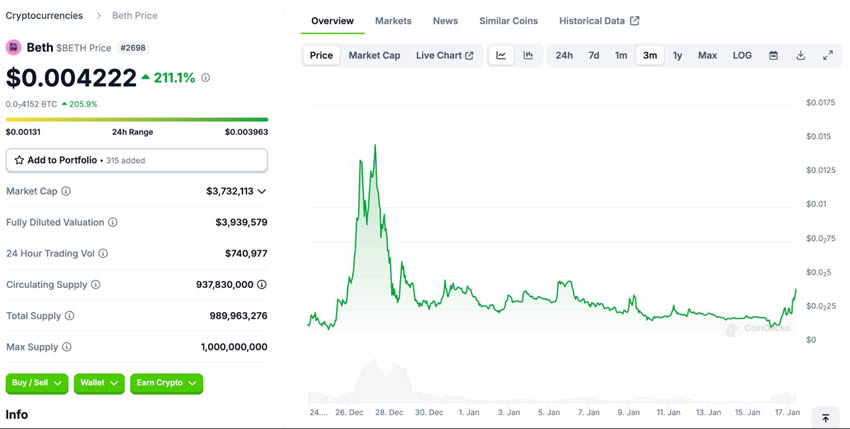
Task: Select the Market Cap chart mode
Action: (x=374, y=55)
